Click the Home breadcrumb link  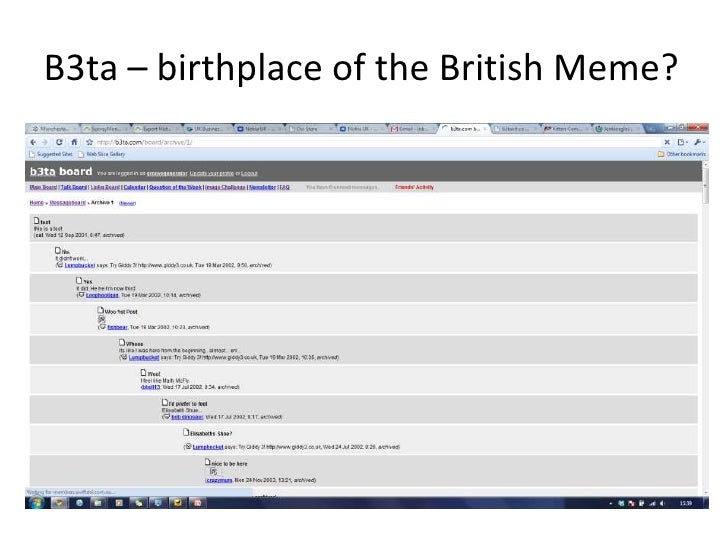click(36, 202)
